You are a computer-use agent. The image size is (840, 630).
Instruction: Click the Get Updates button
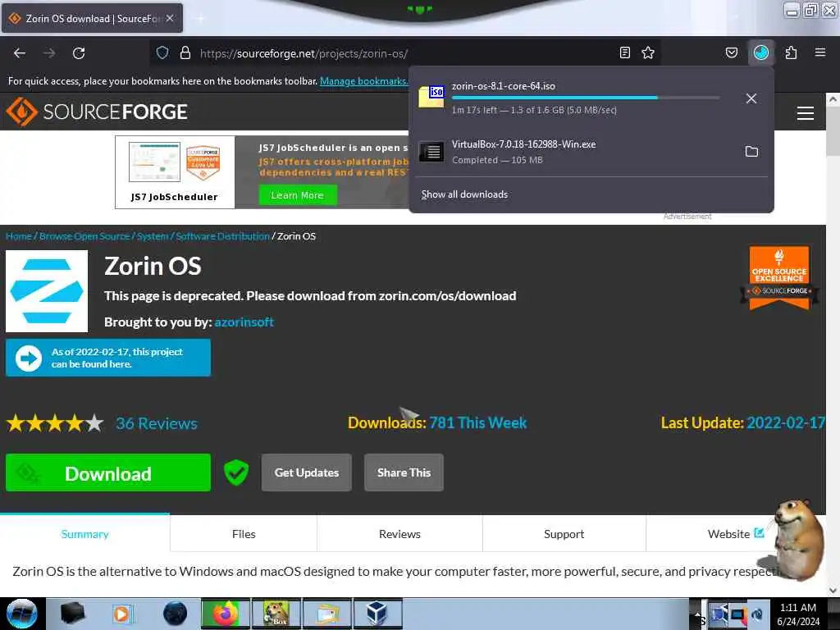(307, 472)
